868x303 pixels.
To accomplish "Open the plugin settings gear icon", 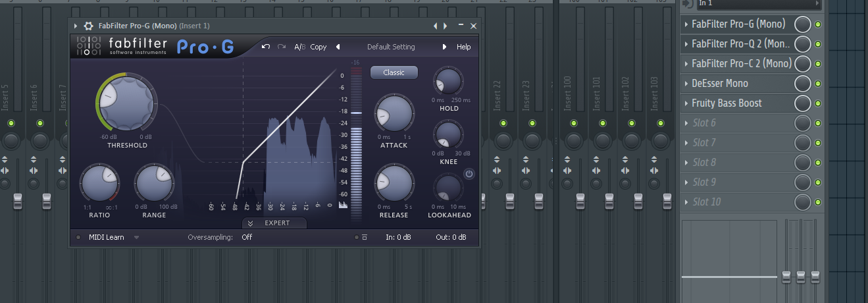I will (x=88, y=26).
